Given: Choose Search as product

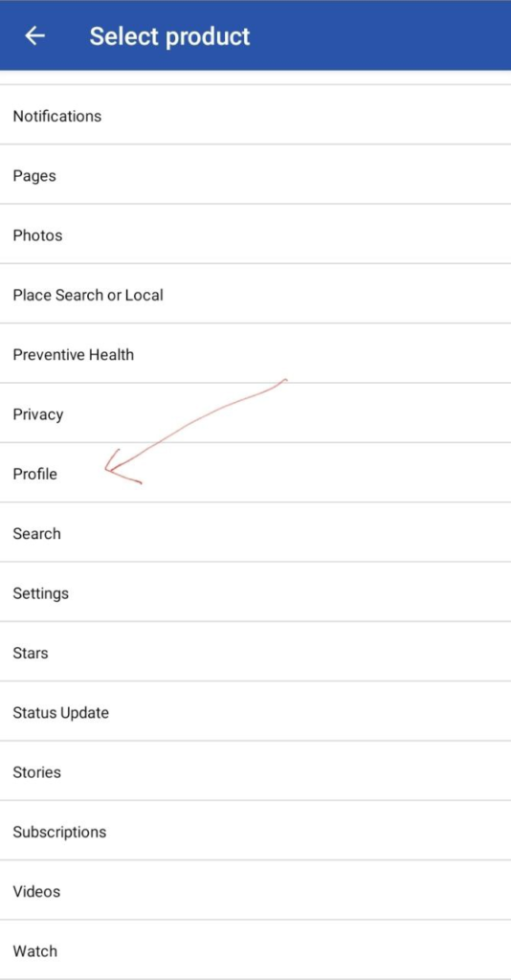Looking at the screenshot, I should tap(255, 534).
